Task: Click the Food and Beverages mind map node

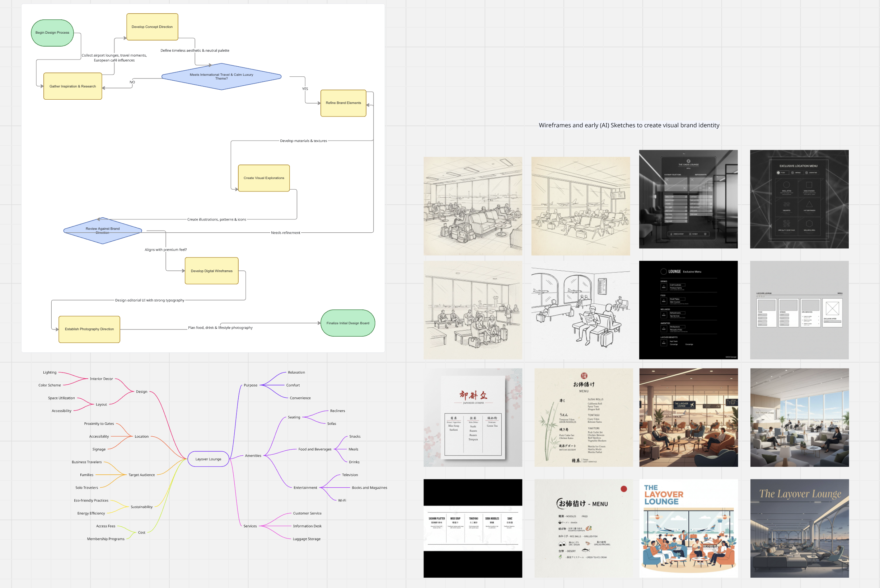Action: 314,449
